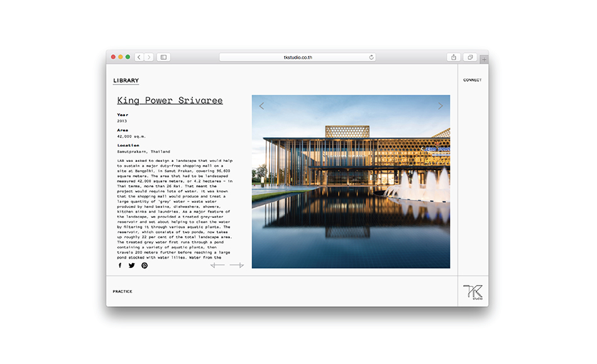Viewport: 597px width, 364px height.
Task: Share the project on Twitter
Action: pyautogui.click(x=132, y=265)
